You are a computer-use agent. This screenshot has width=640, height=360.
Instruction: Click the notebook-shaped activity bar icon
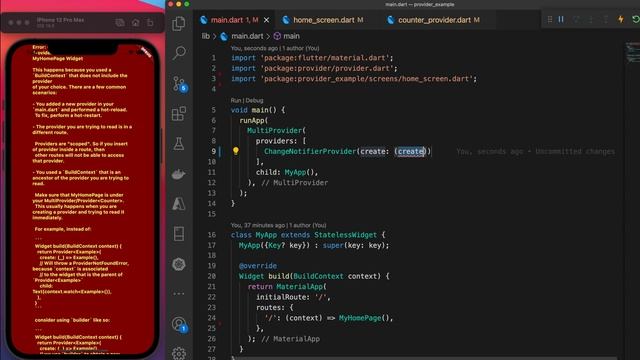coord(179,234)
